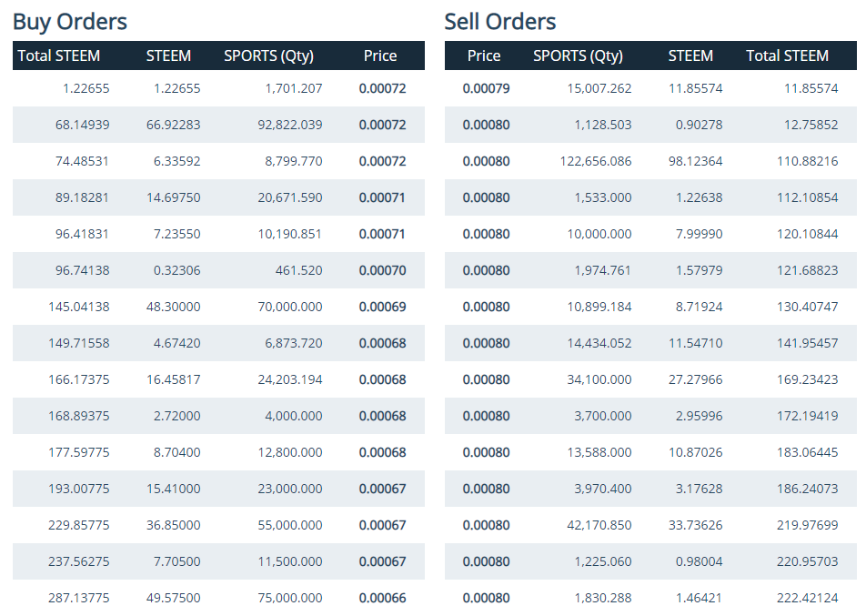The image size is (866, 616).
Task: Click the 42,170.850 SPORTS sell quantity
Action: point(599,525)
